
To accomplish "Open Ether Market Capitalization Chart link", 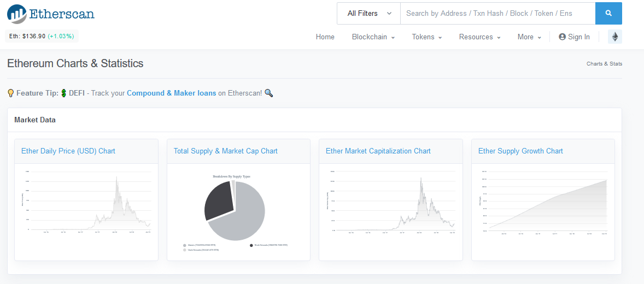I will point(378,151).
